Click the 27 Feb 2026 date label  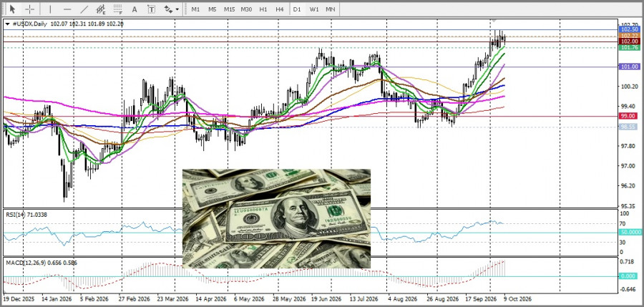[x=135, y=299]
